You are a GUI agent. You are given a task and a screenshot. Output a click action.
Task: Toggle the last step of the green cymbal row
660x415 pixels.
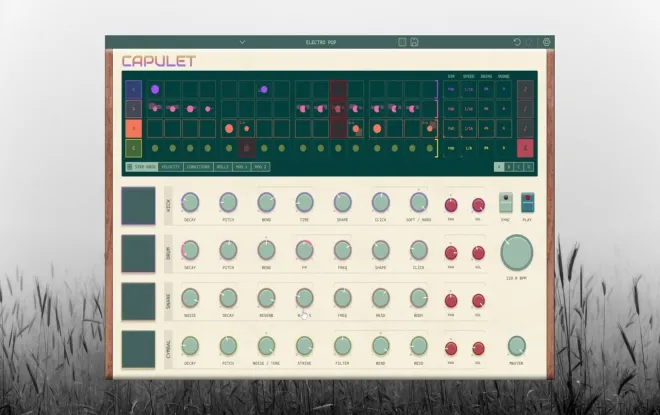tap(429, 148)
